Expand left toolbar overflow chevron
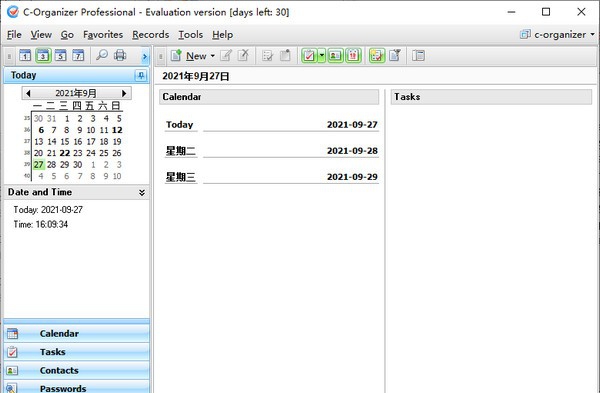This screenshot has height=393, width=600. 145,57
